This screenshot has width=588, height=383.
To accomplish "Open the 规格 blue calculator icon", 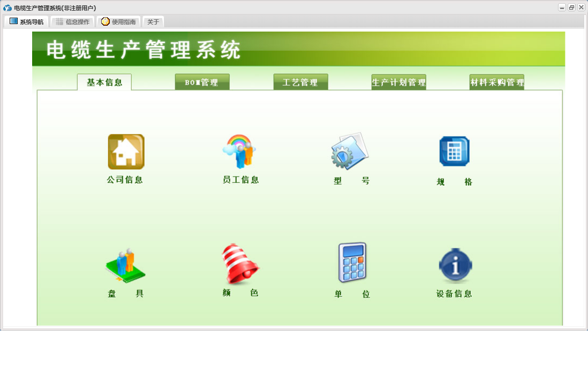I will tap(455, 151).
